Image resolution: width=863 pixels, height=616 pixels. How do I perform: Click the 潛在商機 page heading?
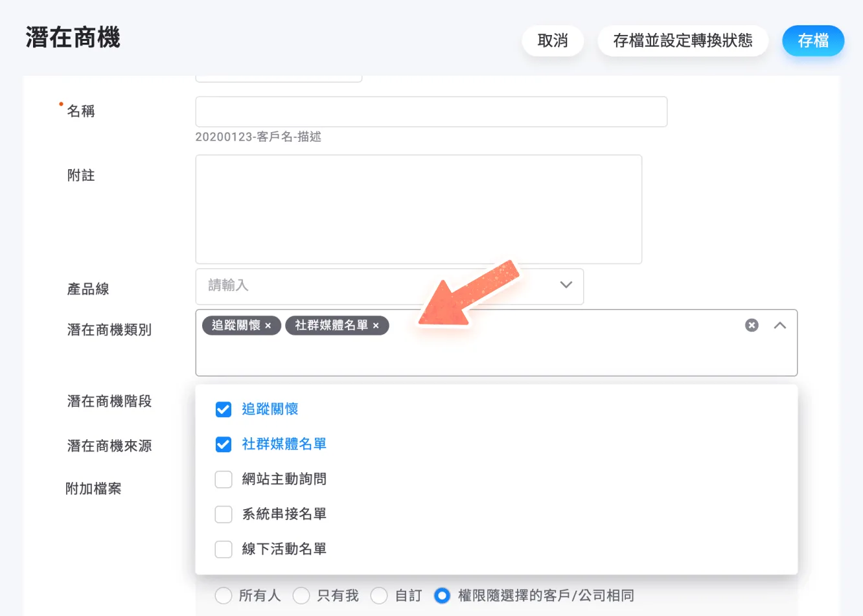(73, 38)
